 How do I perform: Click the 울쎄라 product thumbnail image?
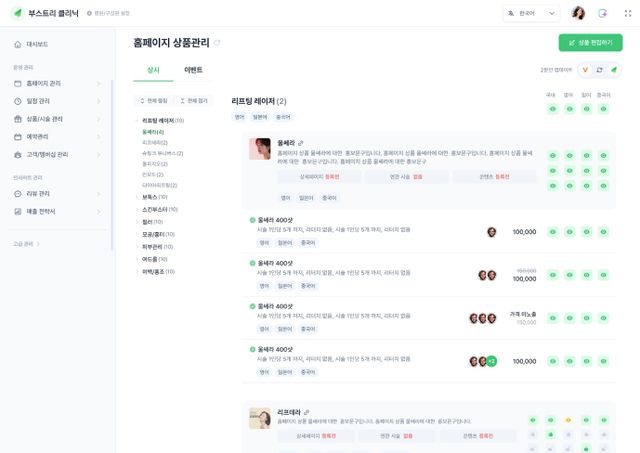coord(260,149)
